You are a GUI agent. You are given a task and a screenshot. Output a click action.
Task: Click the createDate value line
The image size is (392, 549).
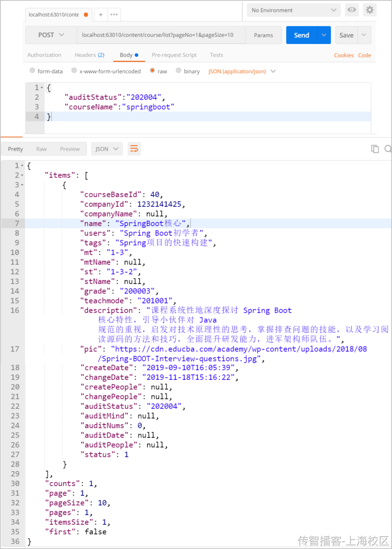click(x=159, y=368)
